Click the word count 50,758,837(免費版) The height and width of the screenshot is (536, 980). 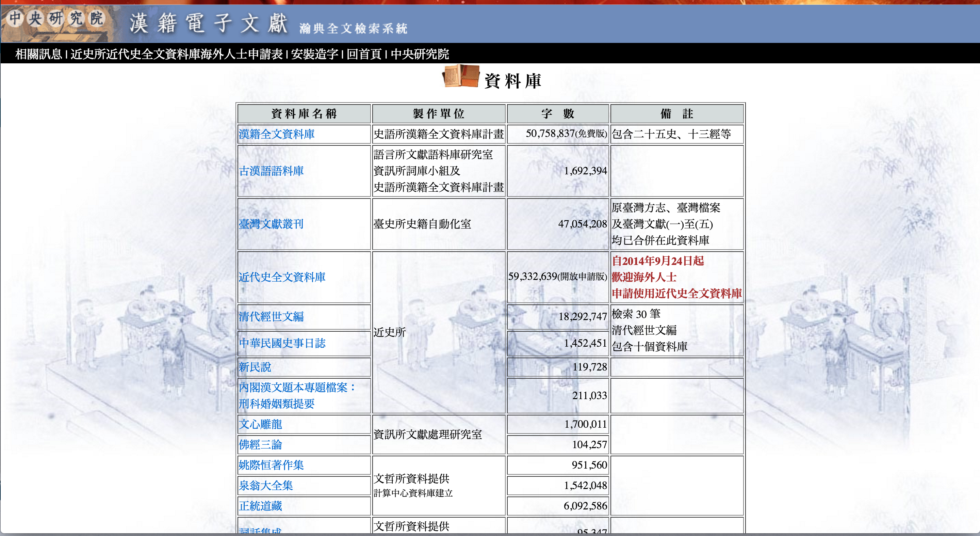coord(566,133)
